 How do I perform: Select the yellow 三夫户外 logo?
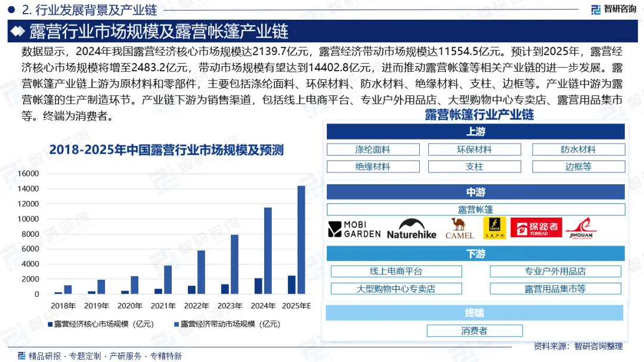(494, 228)
